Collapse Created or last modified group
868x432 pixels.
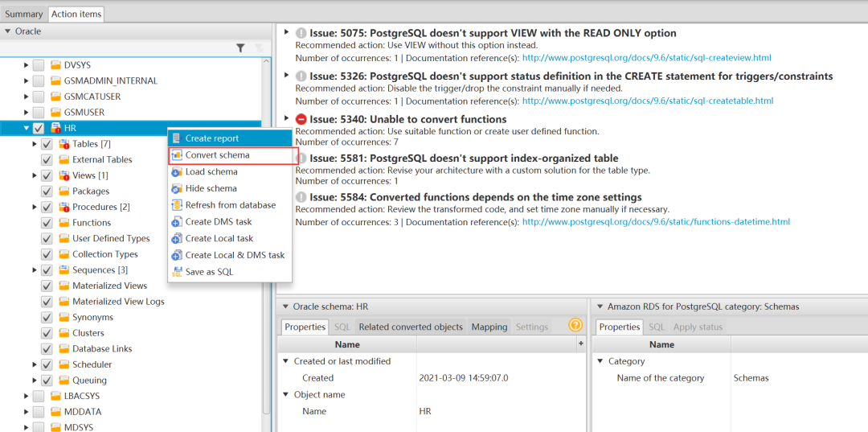coord(285,361)
